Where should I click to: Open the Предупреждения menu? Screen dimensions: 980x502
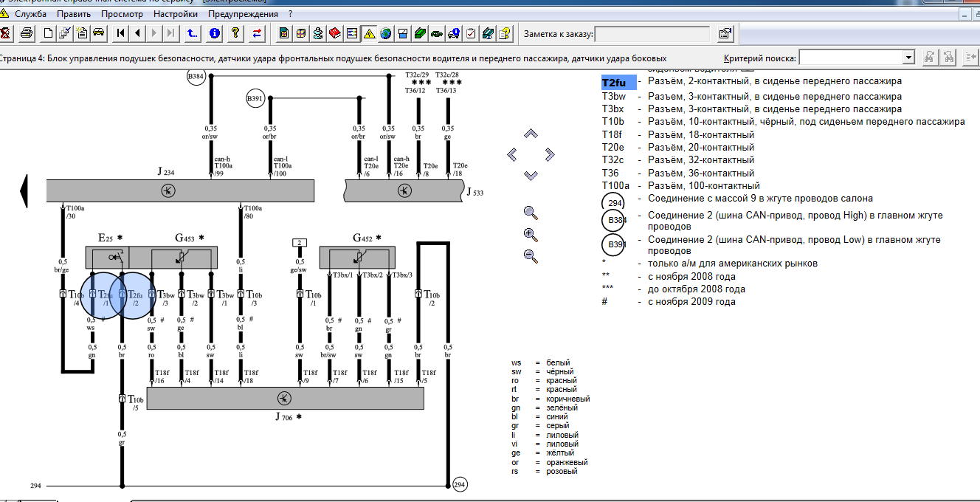click(x=243, y=14)
